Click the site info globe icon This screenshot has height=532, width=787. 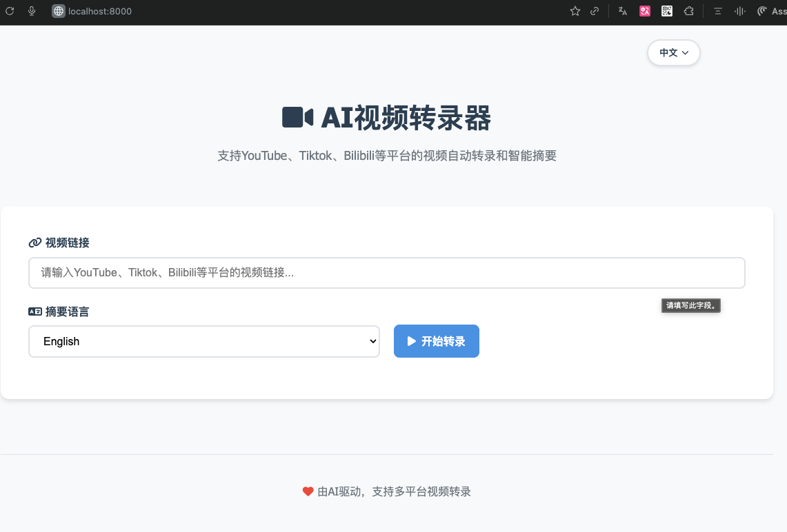coord(59,11)
